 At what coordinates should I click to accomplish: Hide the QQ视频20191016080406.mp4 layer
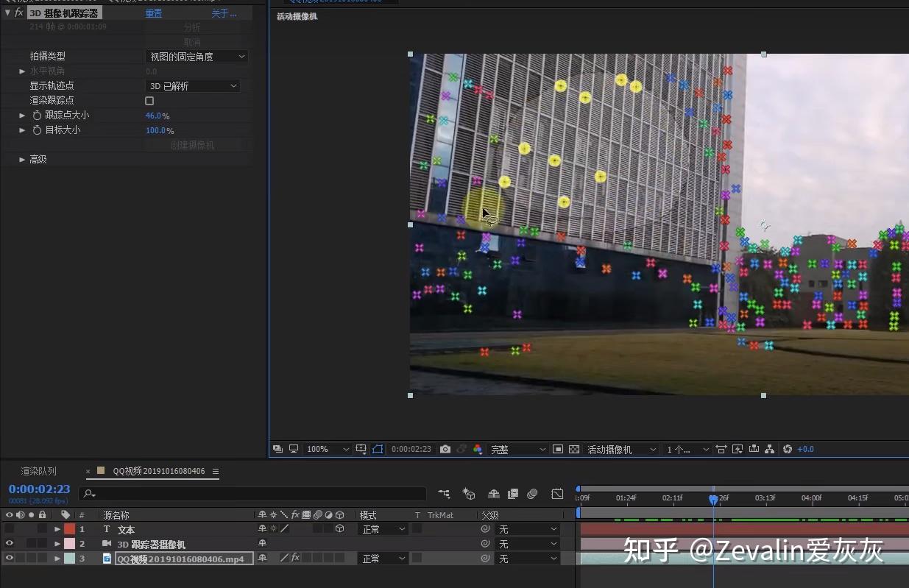(9, 559)
